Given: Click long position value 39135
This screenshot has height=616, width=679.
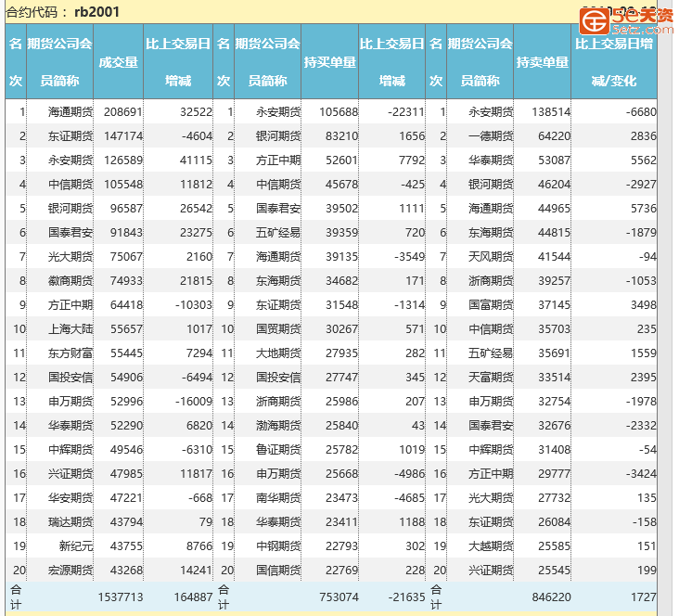Looking at the screenshot, I should [x=341, y=257].
